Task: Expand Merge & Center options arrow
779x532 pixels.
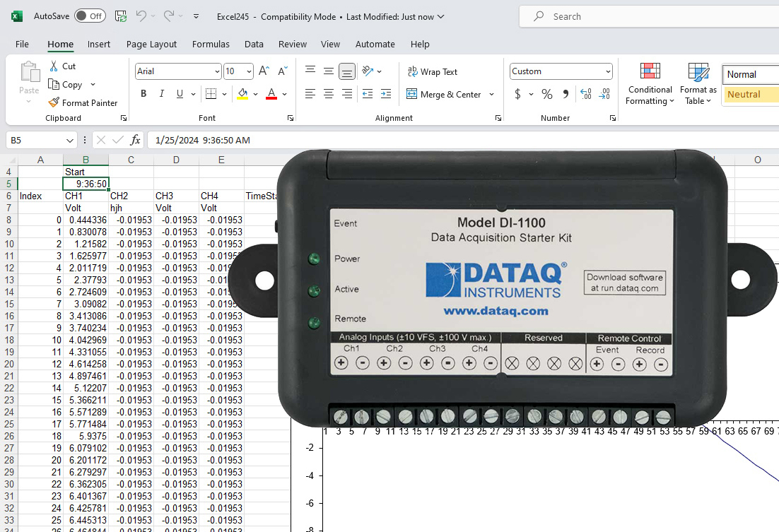Action: pos(492,94)
